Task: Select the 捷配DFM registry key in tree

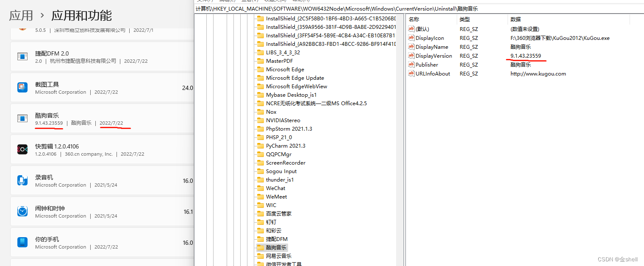Action: 277,239
